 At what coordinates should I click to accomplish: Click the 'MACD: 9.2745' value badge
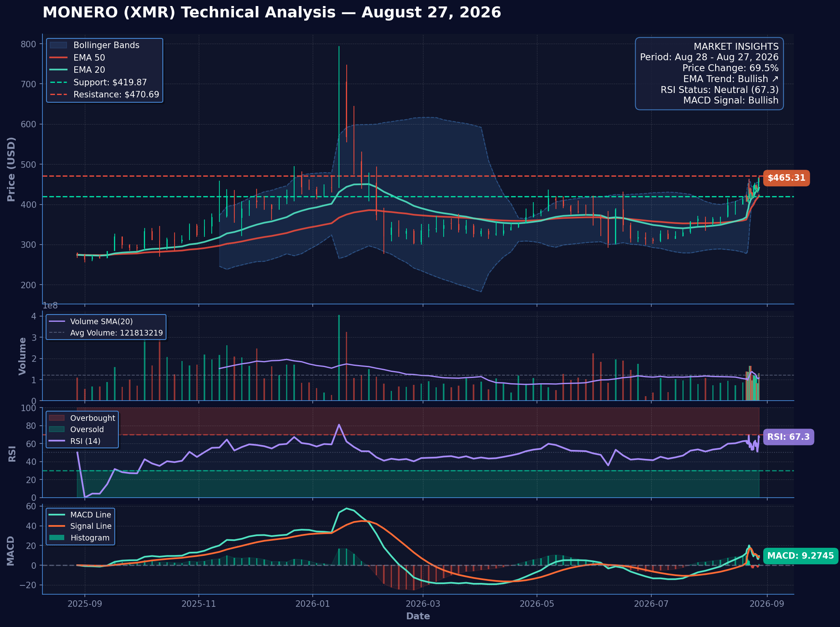(x=800, y=556)
